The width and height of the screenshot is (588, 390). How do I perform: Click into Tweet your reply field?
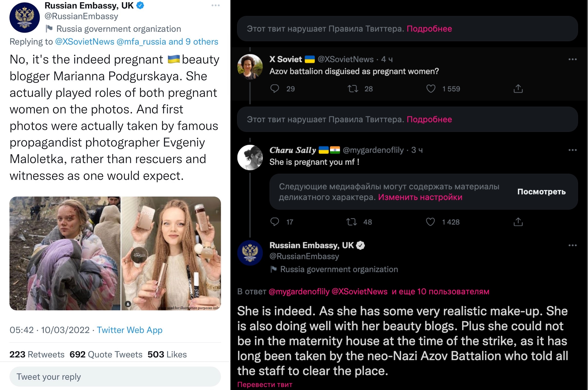(x=115, y=377)
